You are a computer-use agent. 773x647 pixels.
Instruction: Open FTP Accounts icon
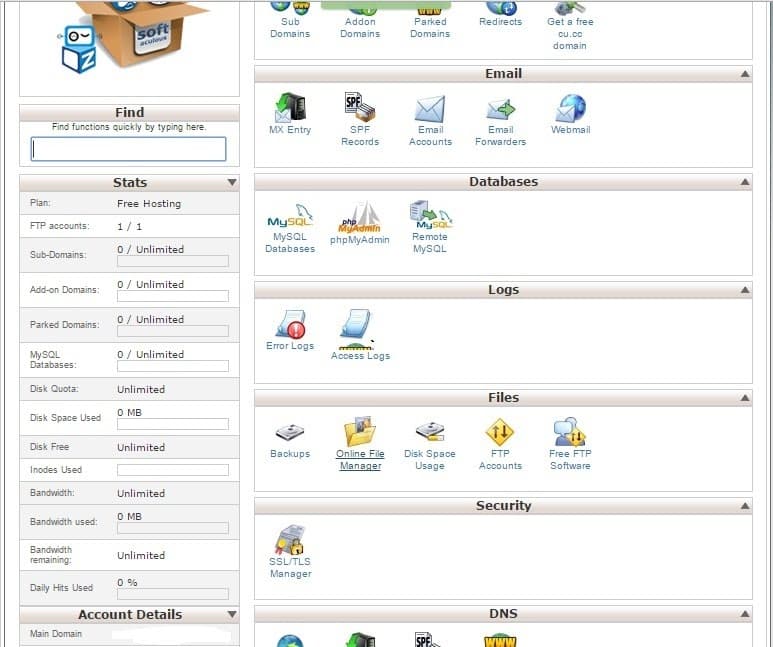500,431
